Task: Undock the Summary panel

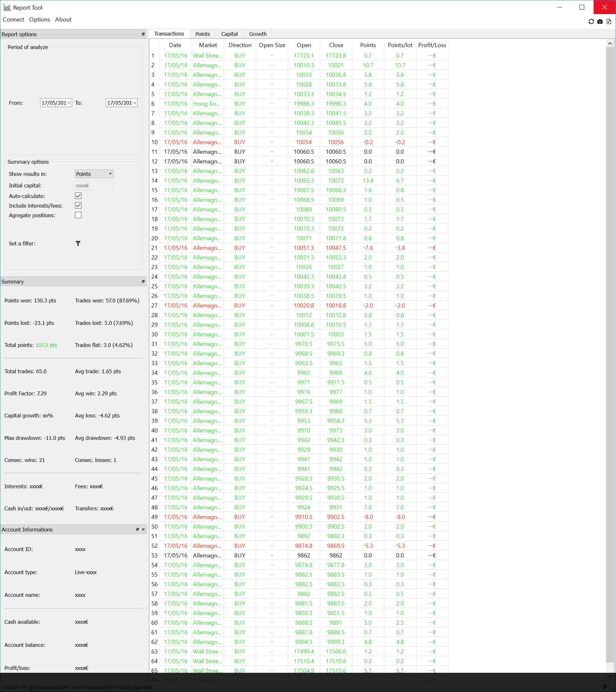Action: click(143, 281)
